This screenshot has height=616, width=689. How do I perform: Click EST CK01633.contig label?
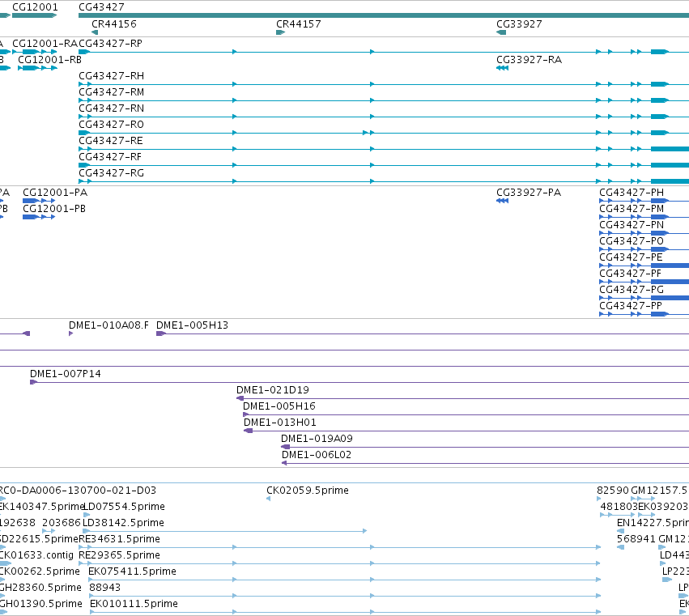coord(36,555)
